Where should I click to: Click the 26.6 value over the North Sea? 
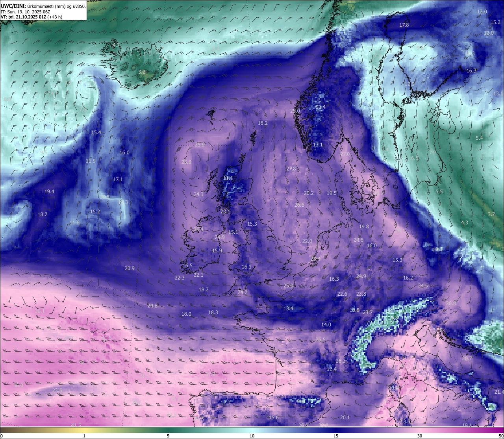(299, 205)
